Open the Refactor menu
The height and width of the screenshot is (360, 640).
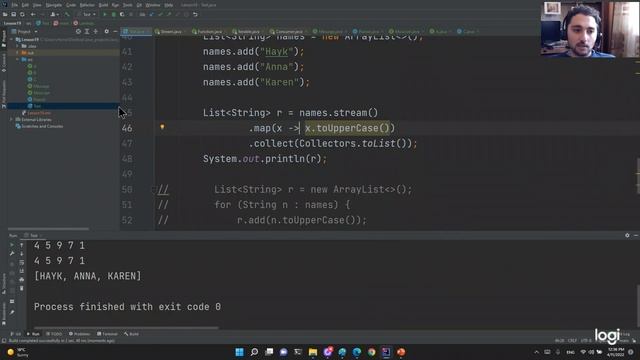(x=87, y=5)
